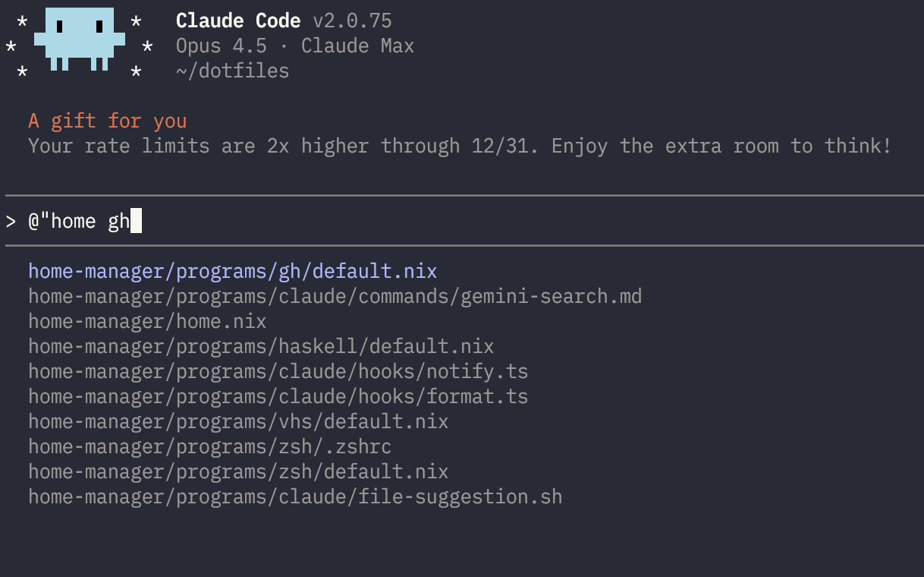Click the Claude Code version title
Screen dimensions: 924x577
coord(283,21)
